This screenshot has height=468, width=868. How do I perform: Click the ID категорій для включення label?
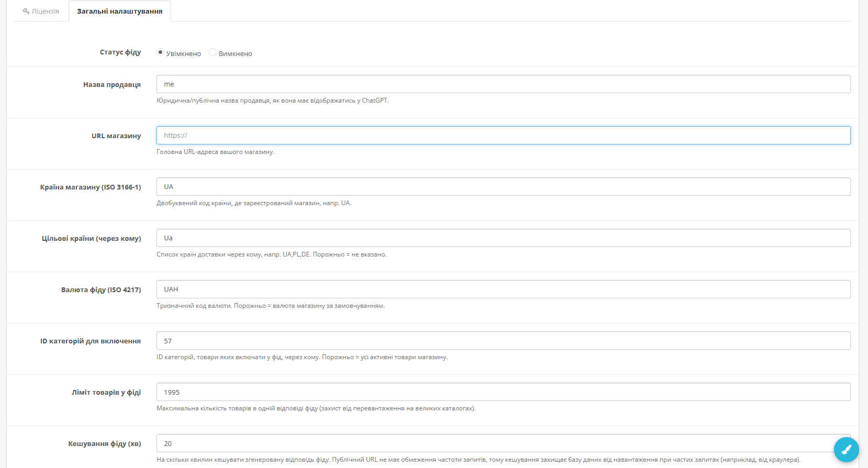click(91, 341)
